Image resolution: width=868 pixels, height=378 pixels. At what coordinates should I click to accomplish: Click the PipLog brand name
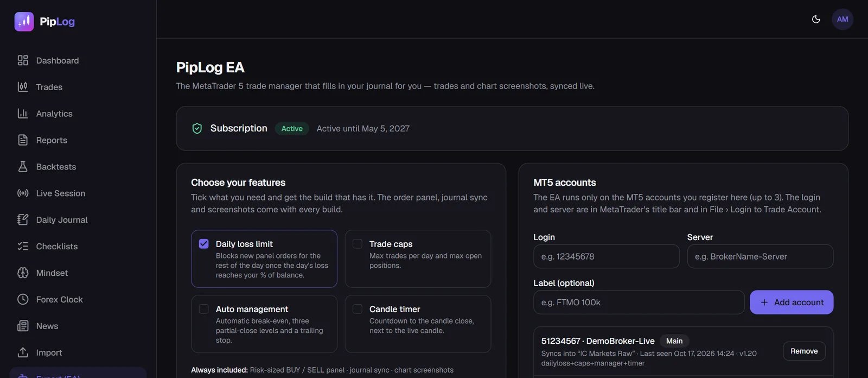tap(57, 22)
